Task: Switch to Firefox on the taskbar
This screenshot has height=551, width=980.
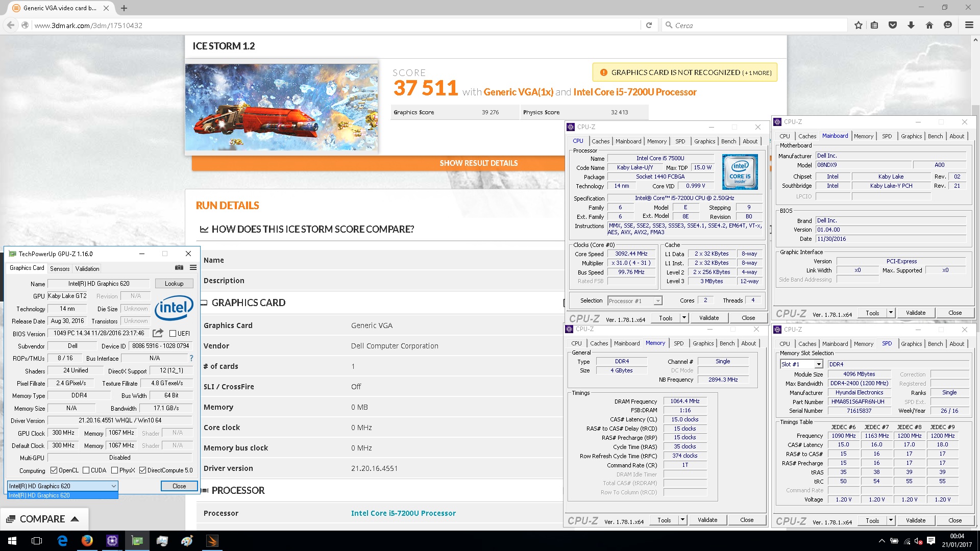Action: point(87,541)
